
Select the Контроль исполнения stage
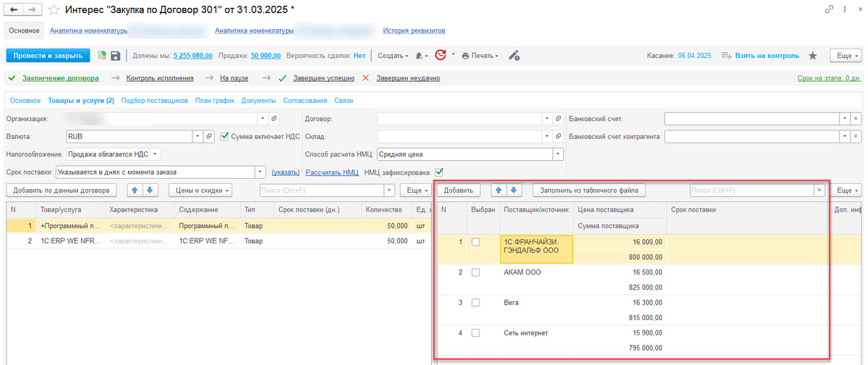[x=160, y=78]
